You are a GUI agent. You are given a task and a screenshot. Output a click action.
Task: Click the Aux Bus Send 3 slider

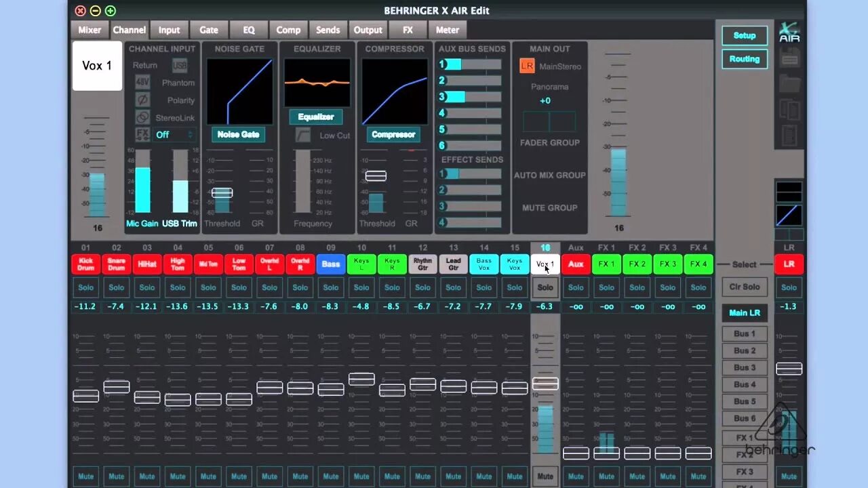[473, 97]
